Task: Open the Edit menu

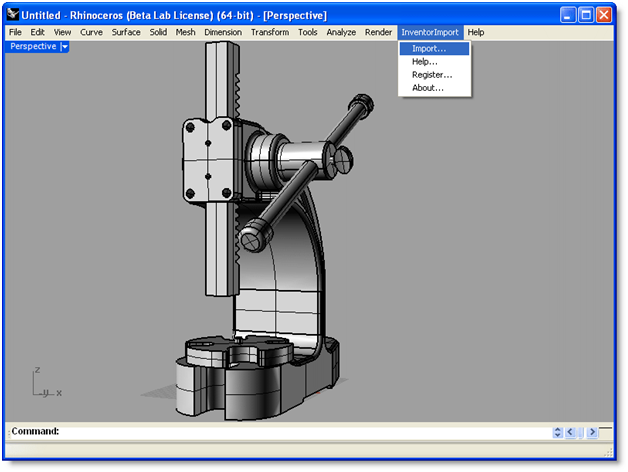Action: [37, 32]
